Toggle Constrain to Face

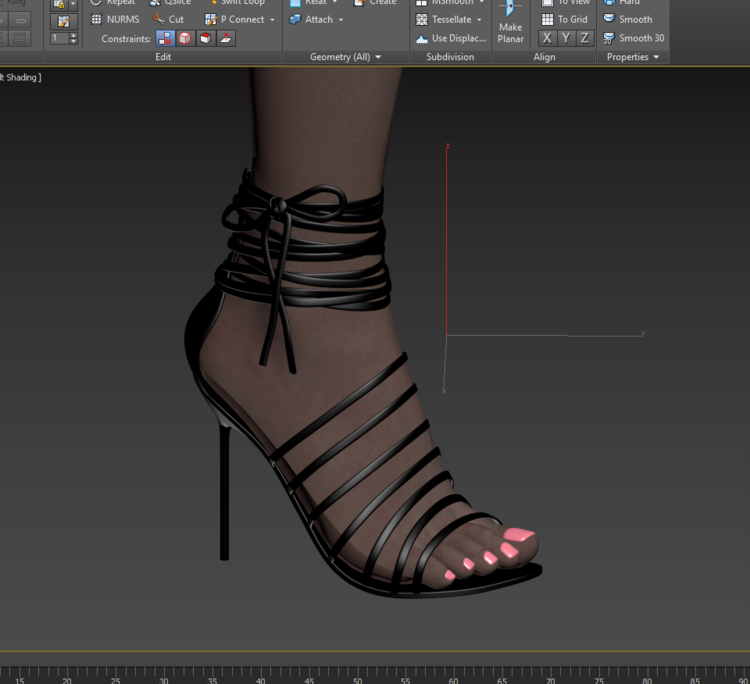(205, 38)
